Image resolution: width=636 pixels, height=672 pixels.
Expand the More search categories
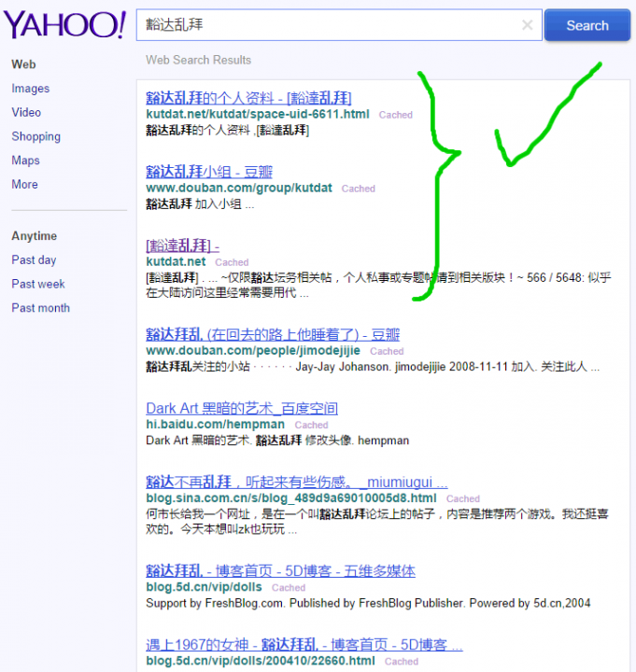(x=24, y=184)
